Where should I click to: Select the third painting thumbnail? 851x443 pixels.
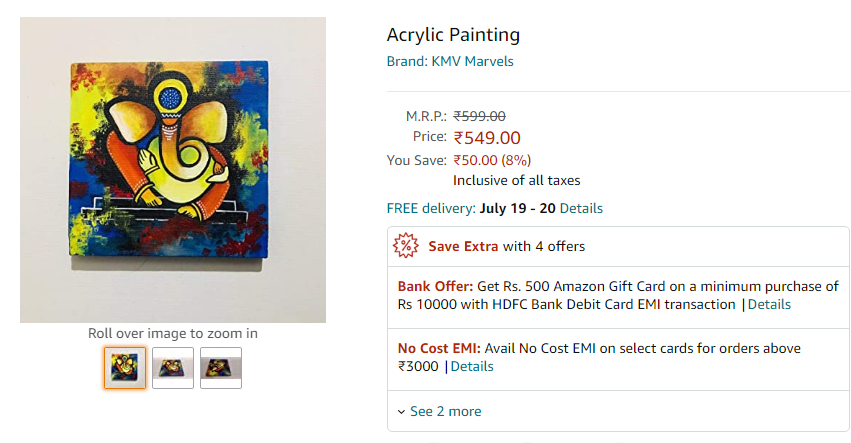(x=221, y=368)
